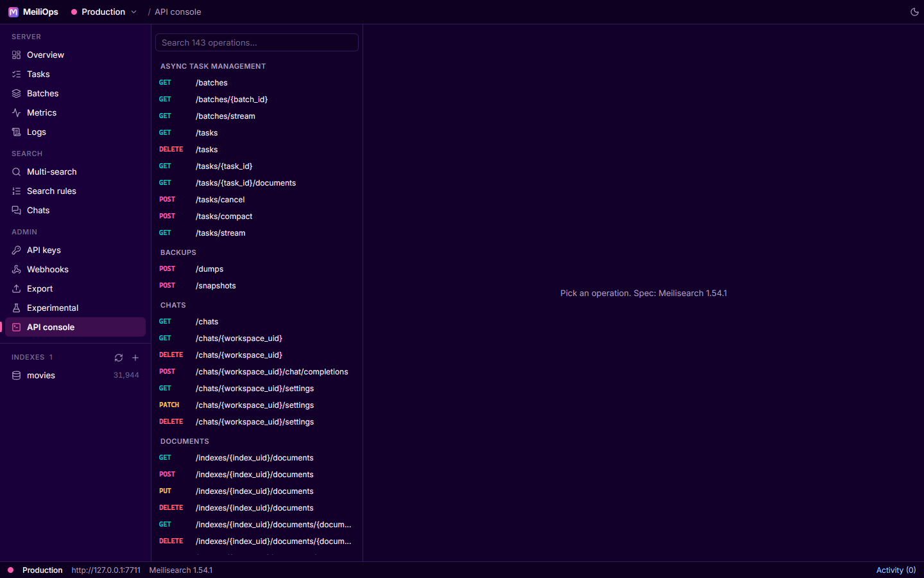This screenshot has height=578, width=924.
Task: Select POST /snapshots operation
Action: point(257,285)
